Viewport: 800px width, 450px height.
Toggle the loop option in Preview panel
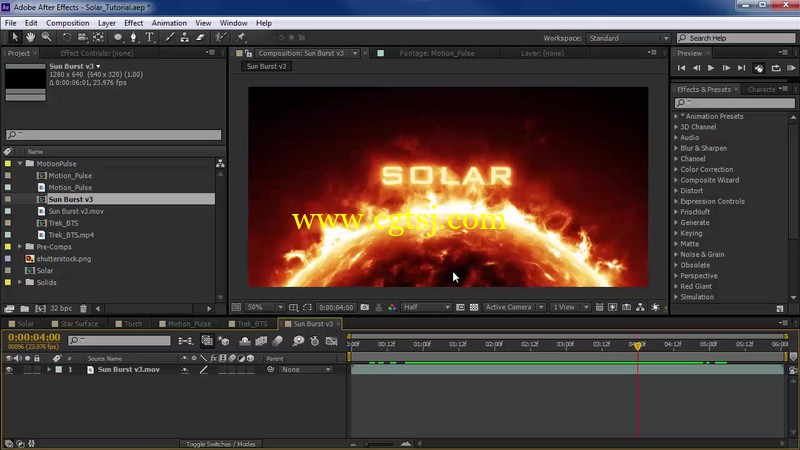(776, 68)
